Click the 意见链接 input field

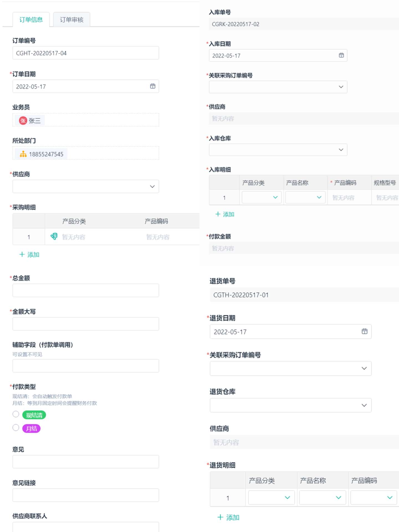(86, 495)
